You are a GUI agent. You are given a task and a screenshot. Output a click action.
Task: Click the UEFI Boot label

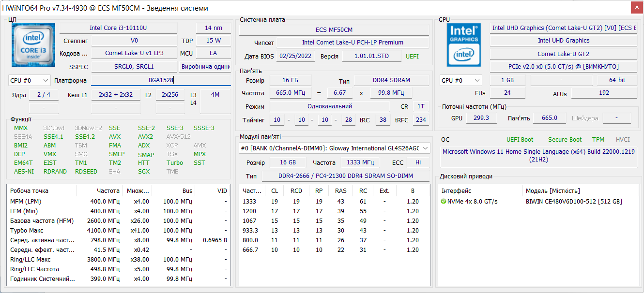pyautogui.click(x=520, y=140)
